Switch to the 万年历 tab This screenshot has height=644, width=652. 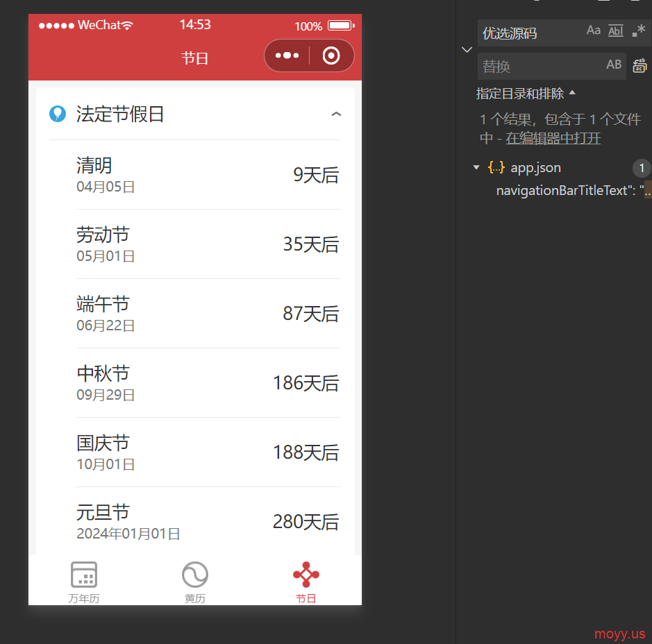[x=83, y=582]
